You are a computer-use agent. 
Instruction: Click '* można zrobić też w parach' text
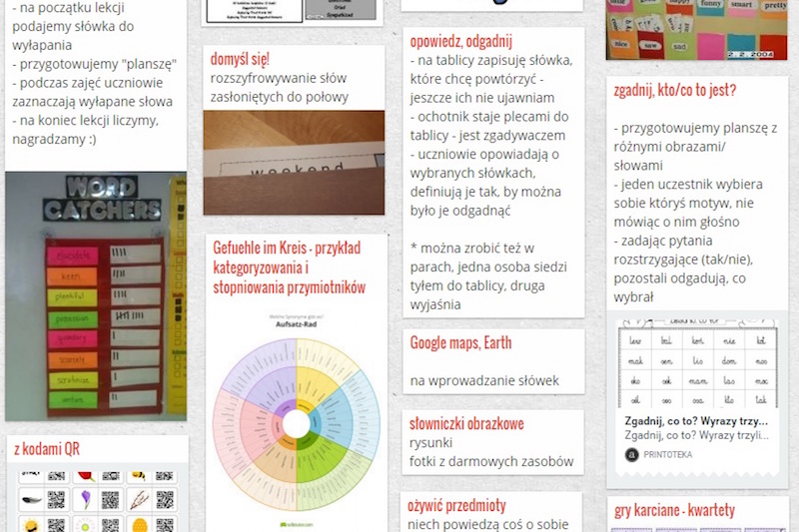[488, 258]
